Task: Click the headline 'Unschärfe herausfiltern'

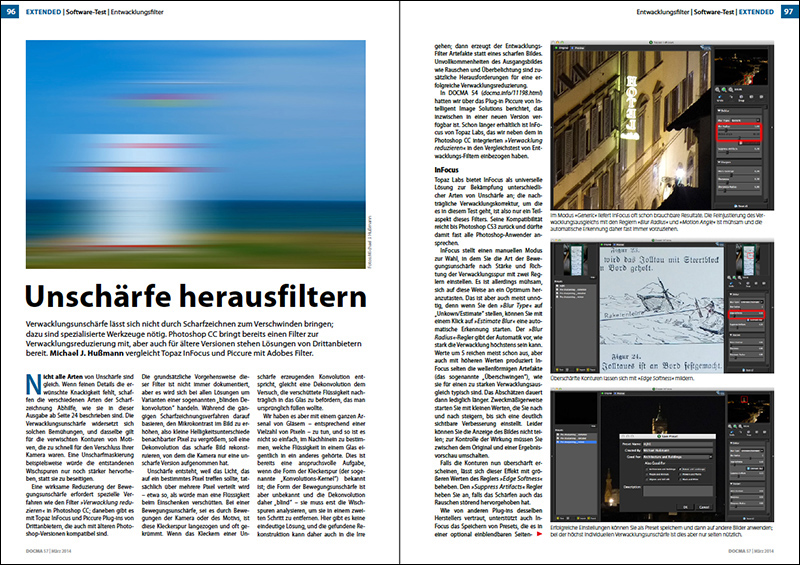Action: click(195, 297)
